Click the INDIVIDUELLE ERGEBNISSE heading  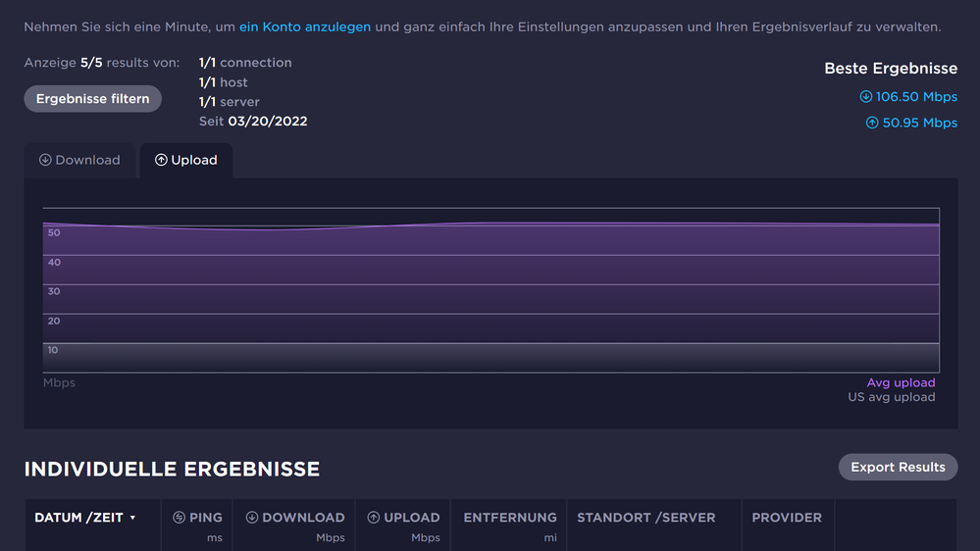(x=172, y=470)
